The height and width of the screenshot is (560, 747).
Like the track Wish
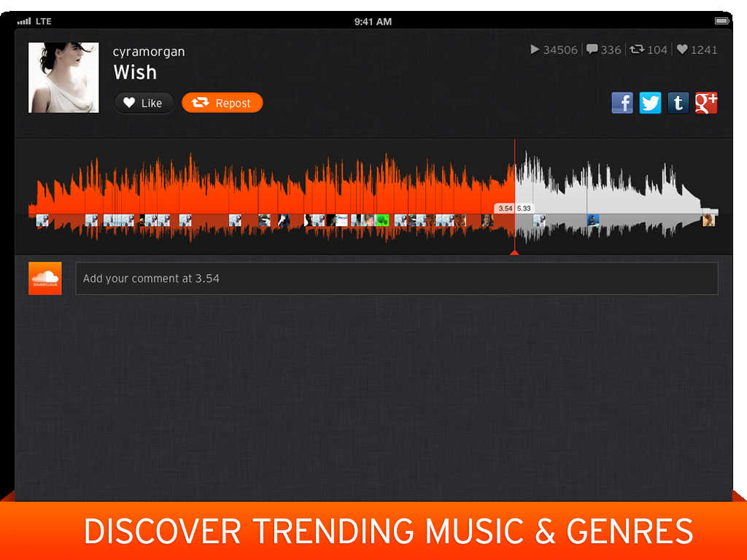pyautogui.click(x=144, y=103)
